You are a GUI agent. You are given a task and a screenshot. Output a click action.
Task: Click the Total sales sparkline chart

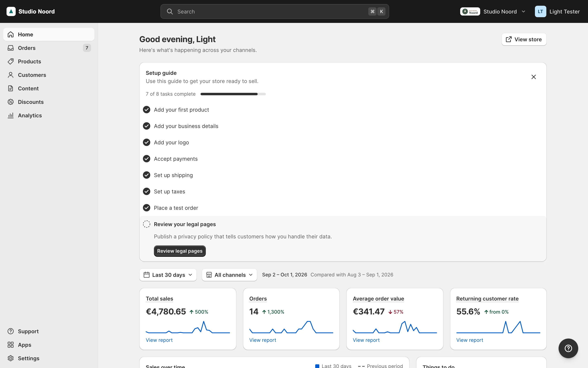[188, 327]
